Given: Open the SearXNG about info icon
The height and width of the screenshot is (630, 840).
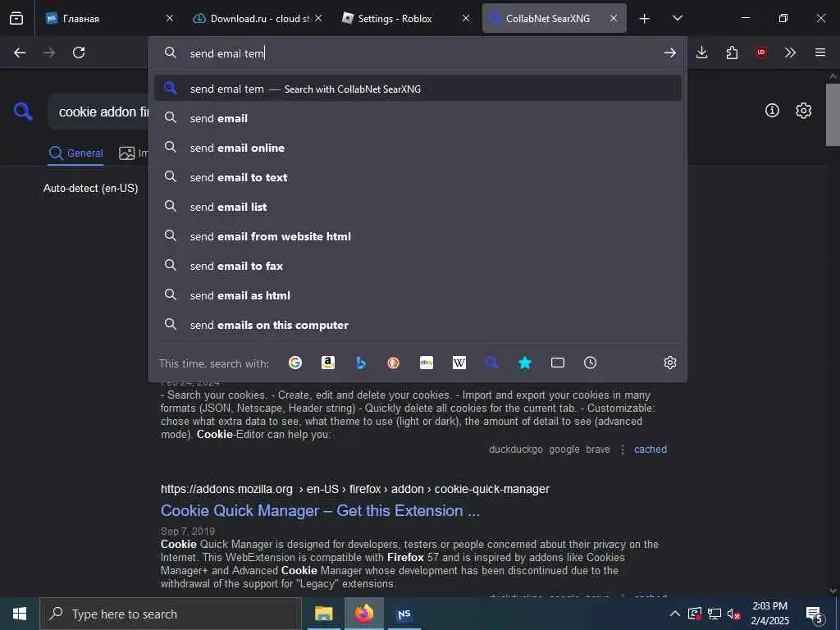Looking at the screenshot, I should point(772,111).
